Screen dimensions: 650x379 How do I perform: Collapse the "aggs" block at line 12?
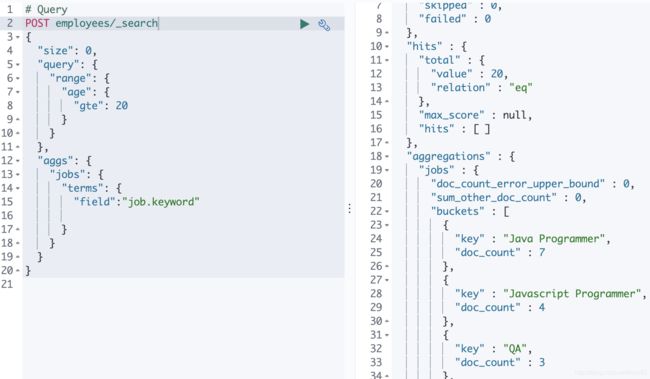click(18, 161)
